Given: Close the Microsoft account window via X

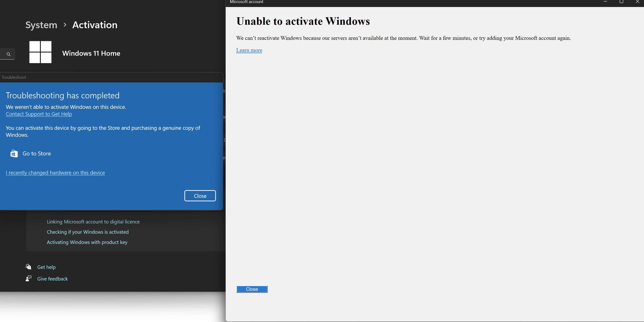Looking at the screenshot, I should tap(637, 2).
